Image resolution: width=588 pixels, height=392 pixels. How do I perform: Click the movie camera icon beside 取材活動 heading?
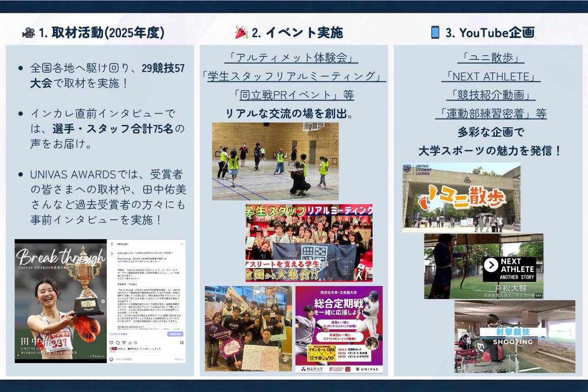click(x=28, y=33)
